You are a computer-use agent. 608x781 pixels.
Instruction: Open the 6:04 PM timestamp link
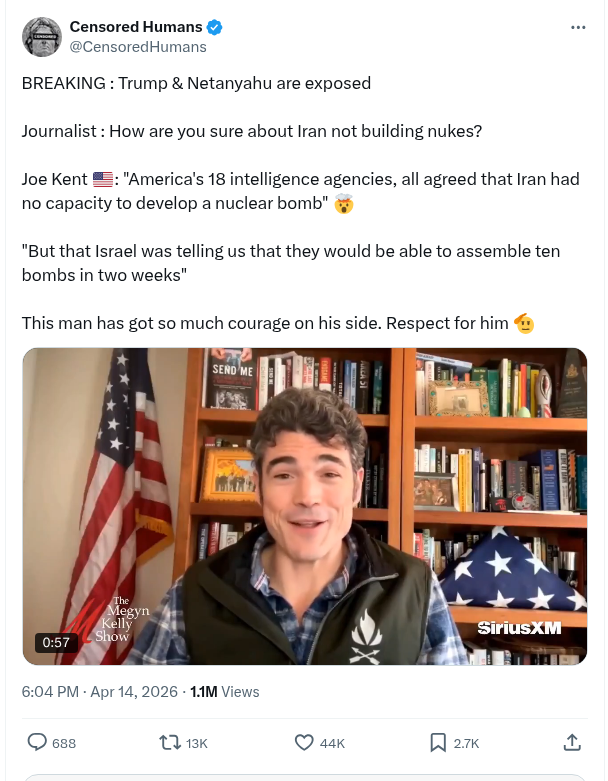50,692
